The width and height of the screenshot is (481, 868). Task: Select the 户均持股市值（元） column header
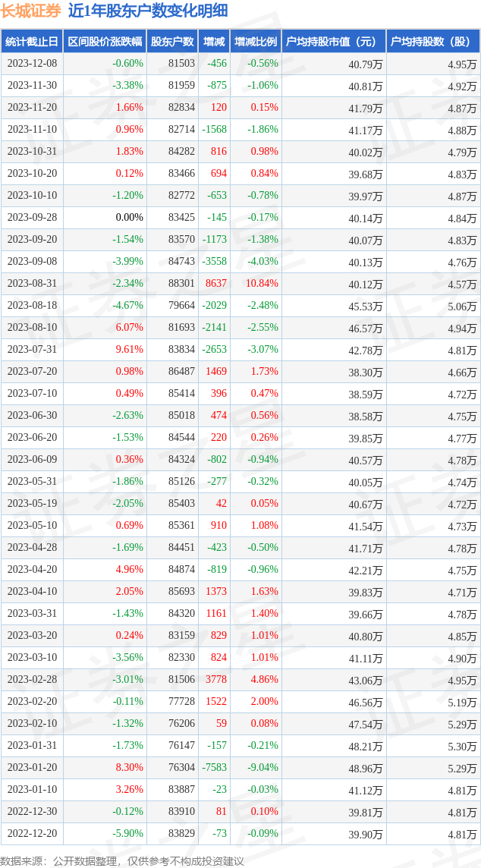[x=333, y=42]
